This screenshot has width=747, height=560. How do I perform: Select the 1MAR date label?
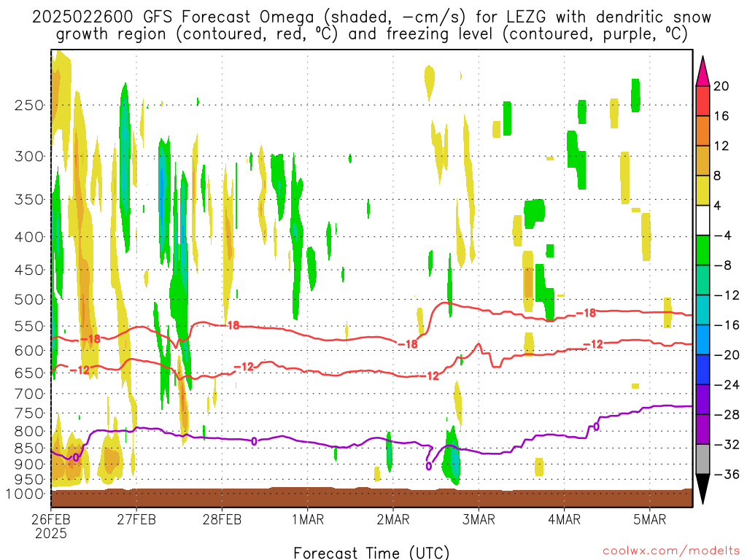point(308,519)
